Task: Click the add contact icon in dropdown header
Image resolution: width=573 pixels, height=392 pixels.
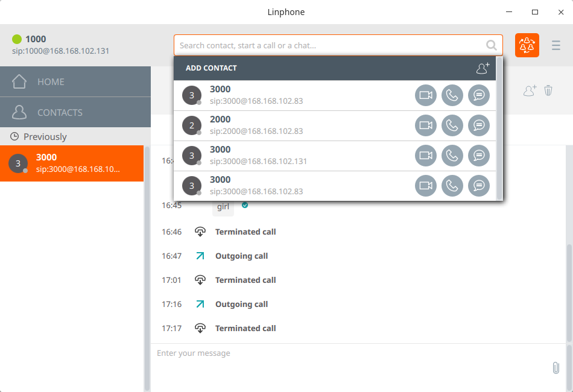Action: click(x=483, y=68)
